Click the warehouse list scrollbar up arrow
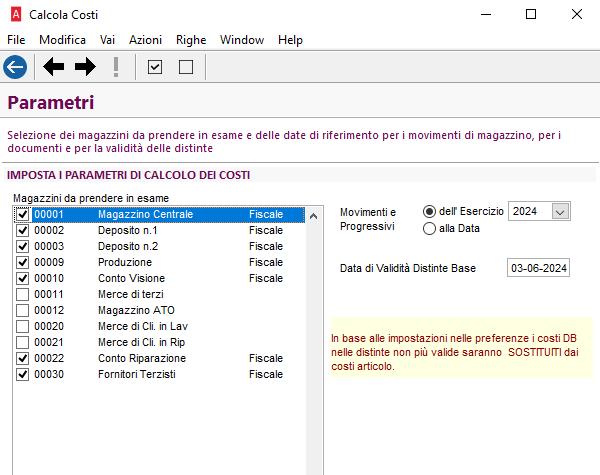600x475 pixels. tap(313, 216)
